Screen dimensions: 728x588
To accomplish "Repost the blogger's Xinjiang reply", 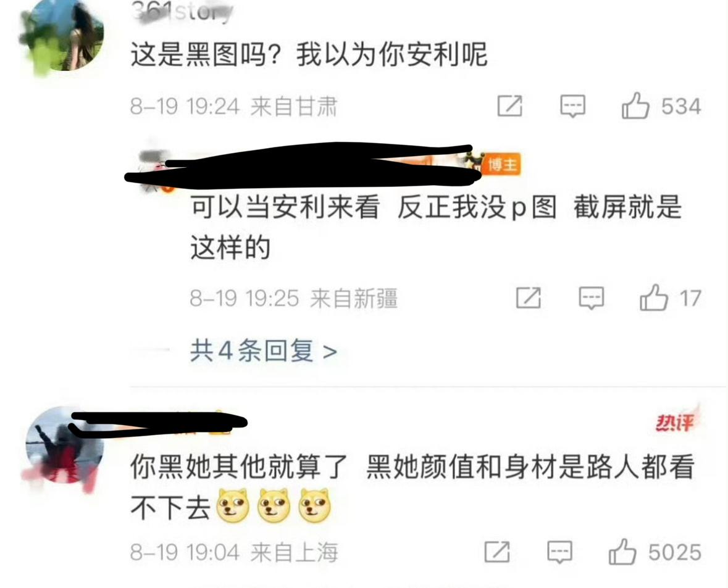I will 529,297.
